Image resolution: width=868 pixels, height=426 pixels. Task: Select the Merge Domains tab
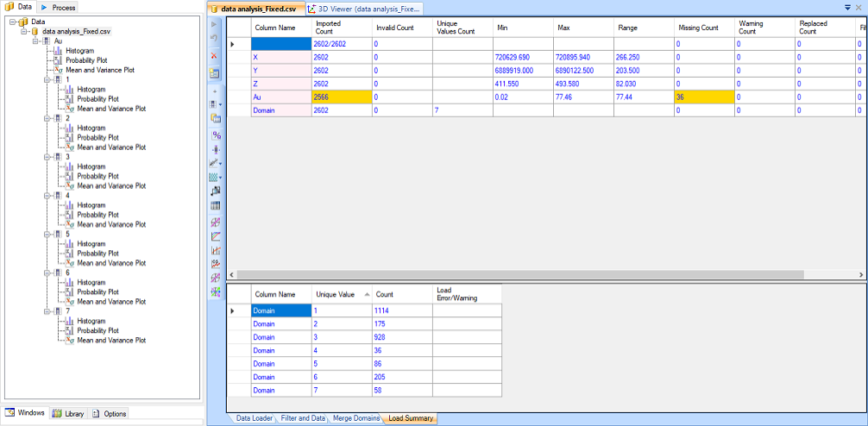point(356,418)
